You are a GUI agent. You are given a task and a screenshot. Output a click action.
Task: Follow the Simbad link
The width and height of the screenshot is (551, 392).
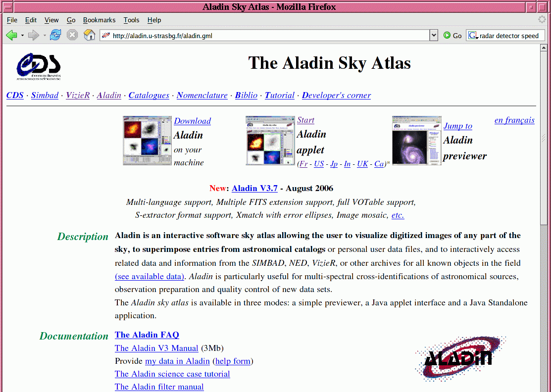45,95
